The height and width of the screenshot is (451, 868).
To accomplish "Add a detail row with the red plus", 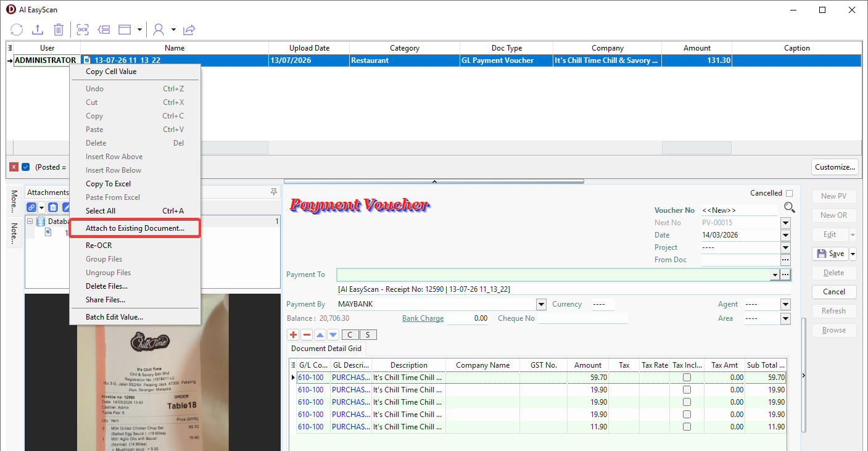I will [294, 335].
